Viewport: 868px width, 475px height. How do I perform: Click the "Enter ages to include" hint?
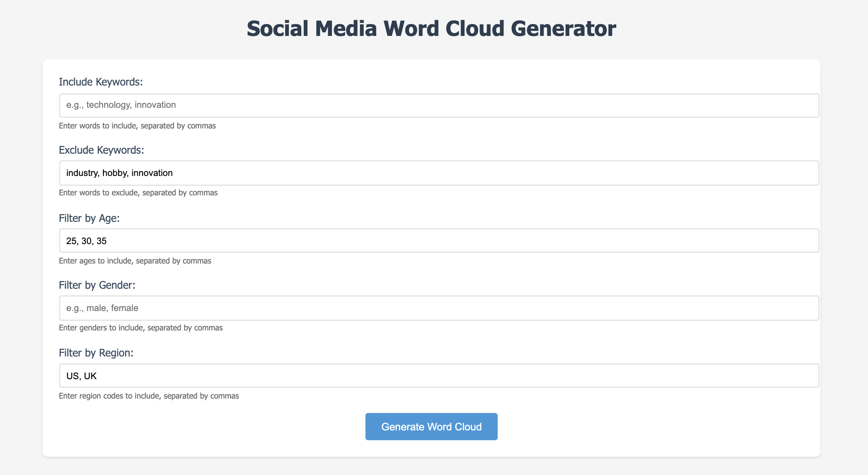pos(135,261)
